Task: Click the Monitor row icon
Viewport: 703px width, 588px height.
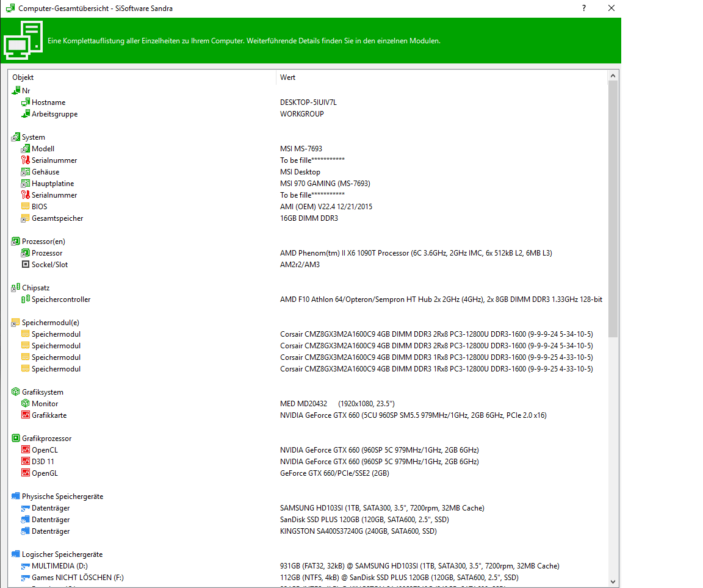Action: (26, 403)
